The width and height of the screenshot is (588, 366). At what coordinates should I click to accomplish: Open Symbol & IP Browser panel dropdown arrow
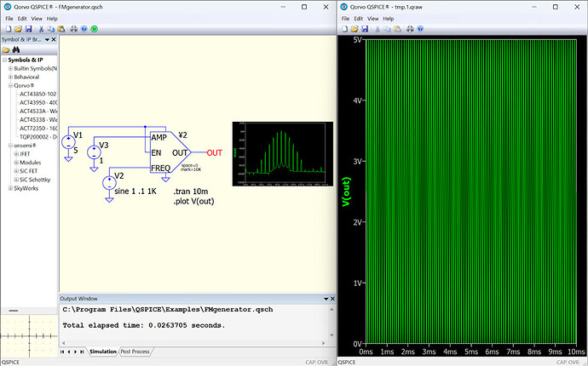coord(47,39)
